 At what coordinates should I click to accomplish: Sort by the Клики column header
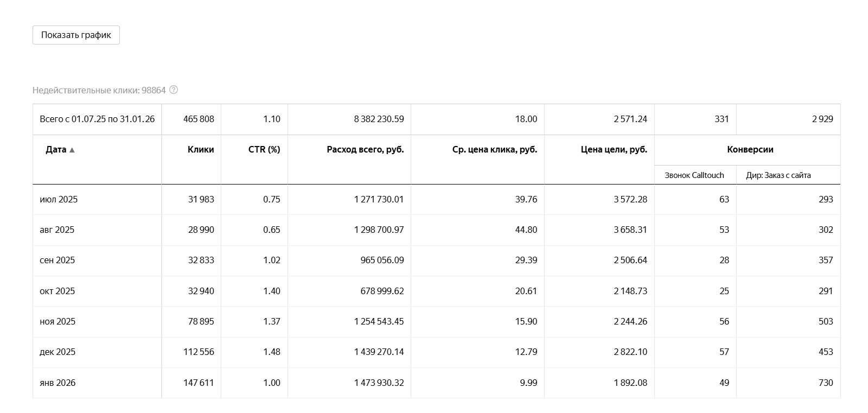pos(201,149)
